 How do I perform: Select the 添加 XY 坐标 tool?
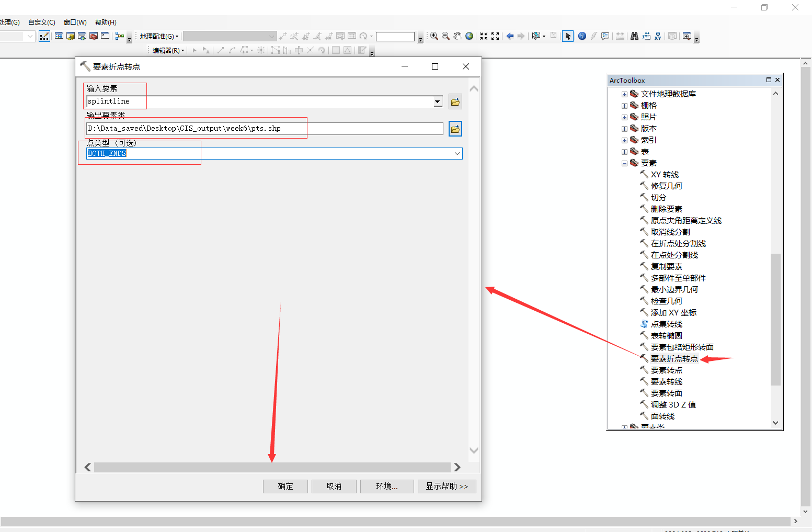673,313
